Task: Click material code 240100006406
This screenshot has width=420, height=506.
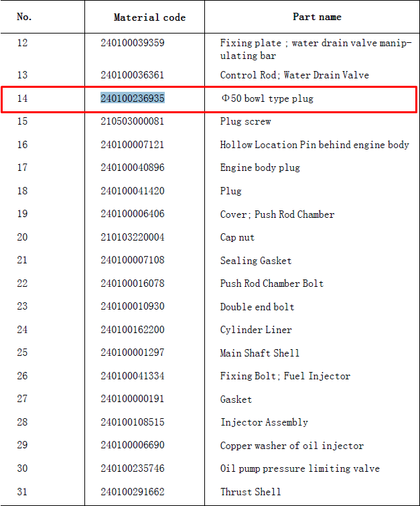Action: click(x=133, y=214)
